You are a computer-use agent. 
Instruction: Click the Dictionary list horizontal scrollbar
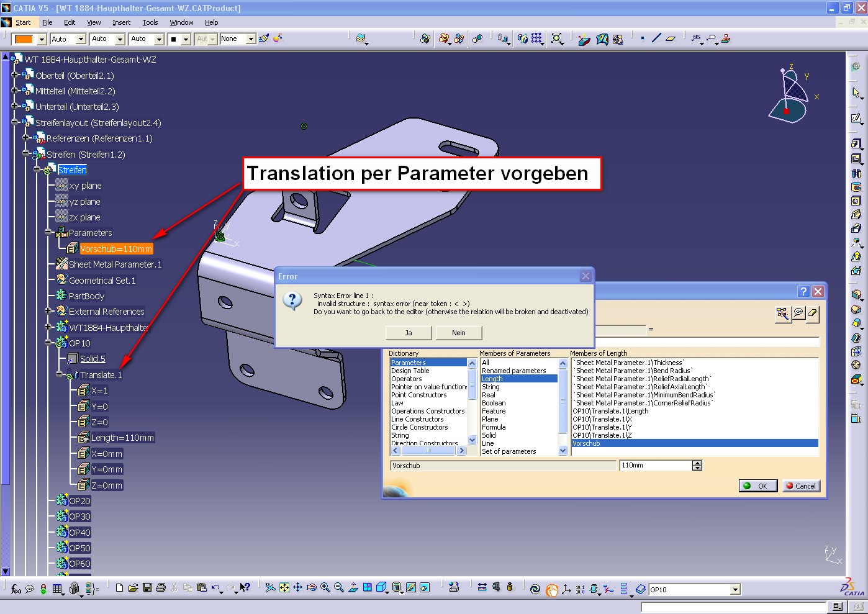[x=428, y=451]
